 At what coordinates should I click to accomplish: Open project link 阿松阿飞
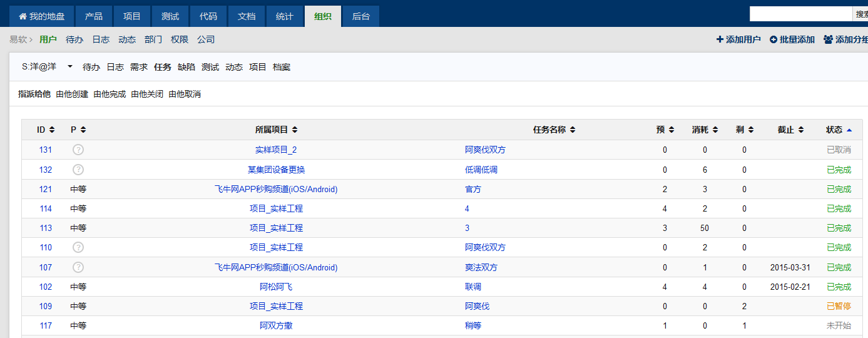pos(276,287)
